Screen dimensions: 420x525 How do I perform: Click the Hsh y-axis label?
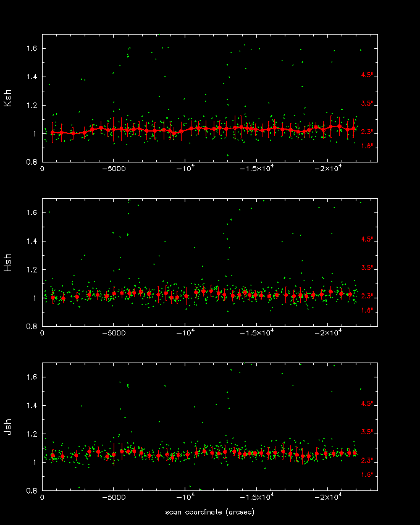pyautogui.click(x=8, y=263)
